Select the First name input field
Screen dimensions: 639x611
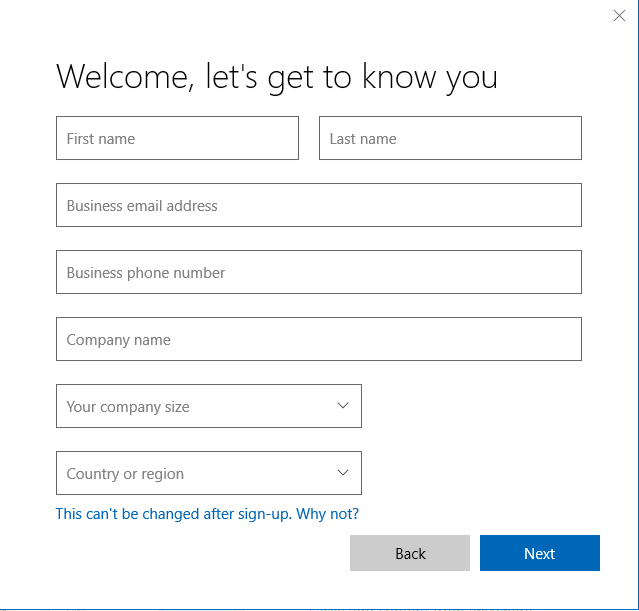(177, 138)
